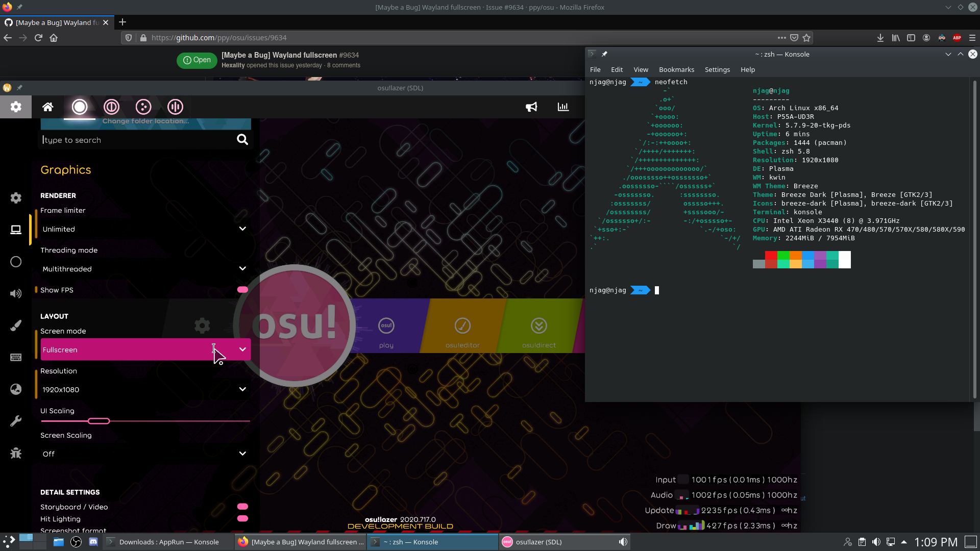Open notifications via the megaphone icon

pos(531,107)
